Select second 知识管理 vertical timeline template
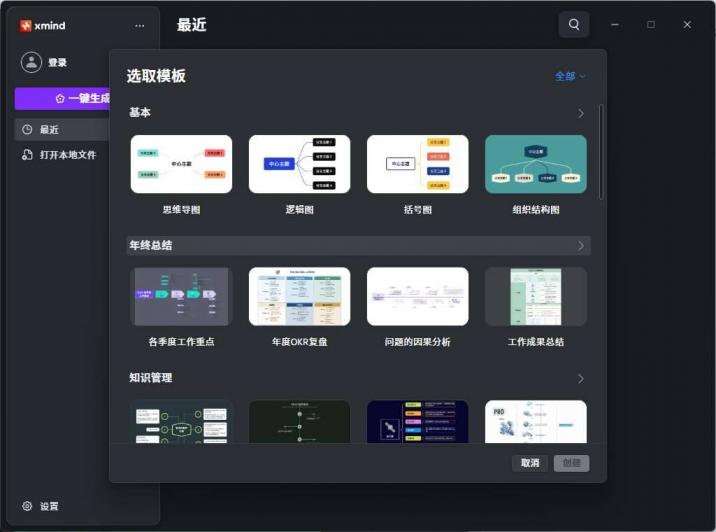This screenshot has width=716, height=532. click(300, 421)
